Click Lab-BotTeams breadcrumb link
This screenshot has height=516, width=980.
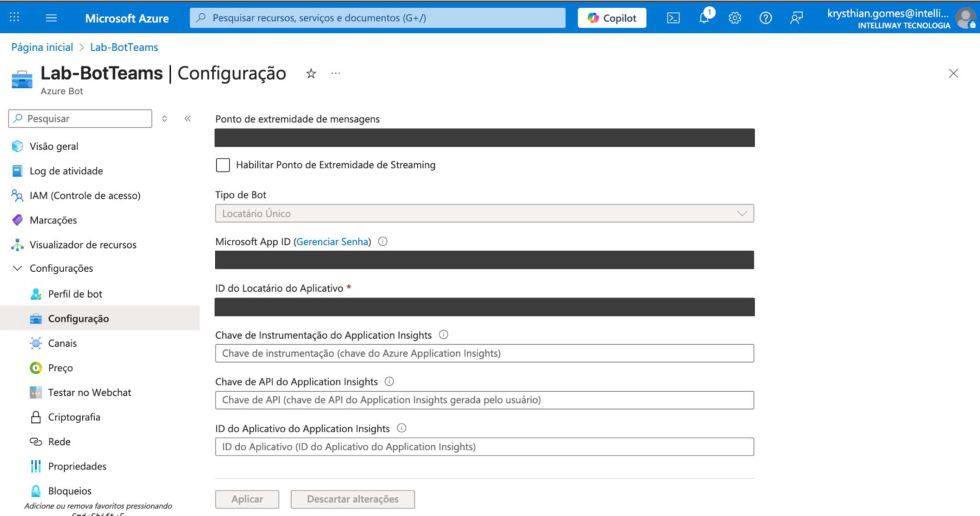coord(124,47)
